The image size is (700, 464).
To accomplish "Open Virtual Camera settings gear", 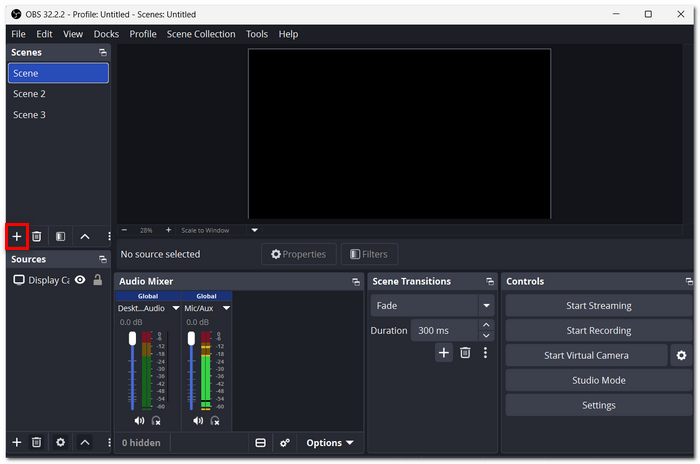I will click(x=681, y=355).
